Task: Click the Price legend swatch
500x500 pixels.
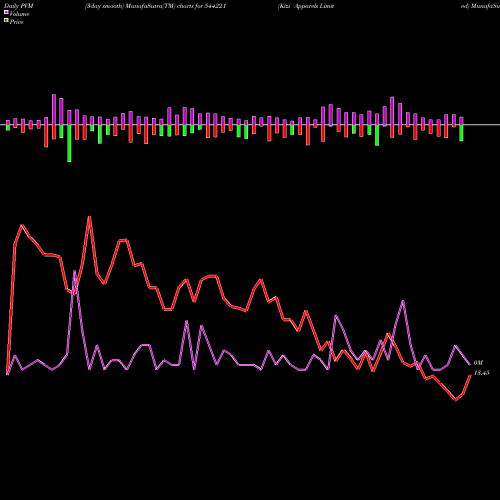Action: click(x=6, y=20)
